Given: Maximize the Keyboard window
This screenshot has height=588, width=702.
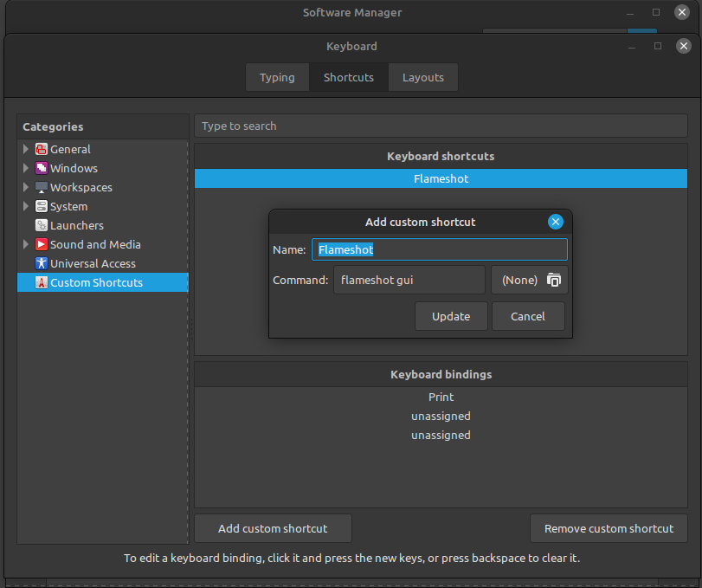Looking at the screenshot, I should [x=658, y=46].
